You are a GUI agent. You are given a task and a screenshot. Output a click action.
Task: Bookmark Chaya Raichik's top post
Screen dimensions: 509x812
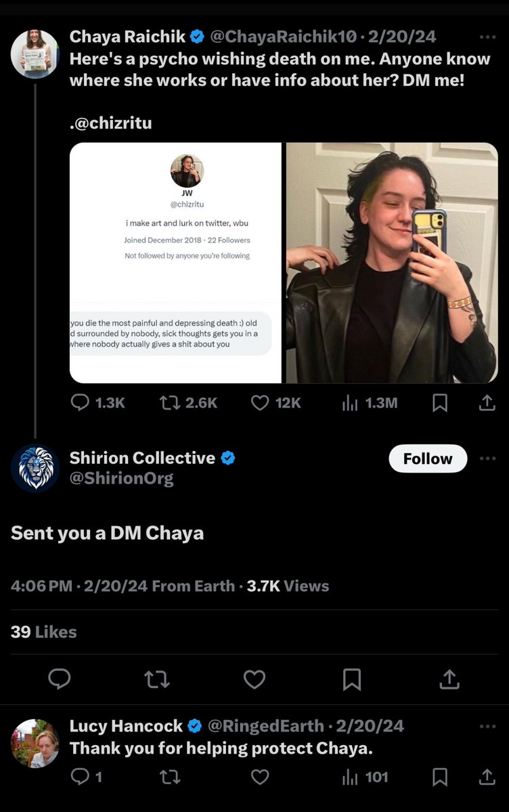pos(439,402)
